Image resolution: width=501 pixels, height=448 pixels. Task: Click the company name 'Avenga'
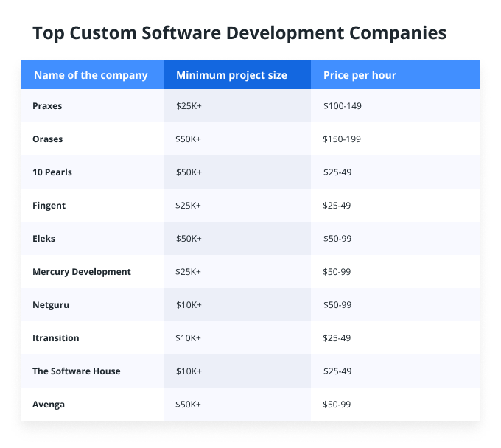[49, 405]
